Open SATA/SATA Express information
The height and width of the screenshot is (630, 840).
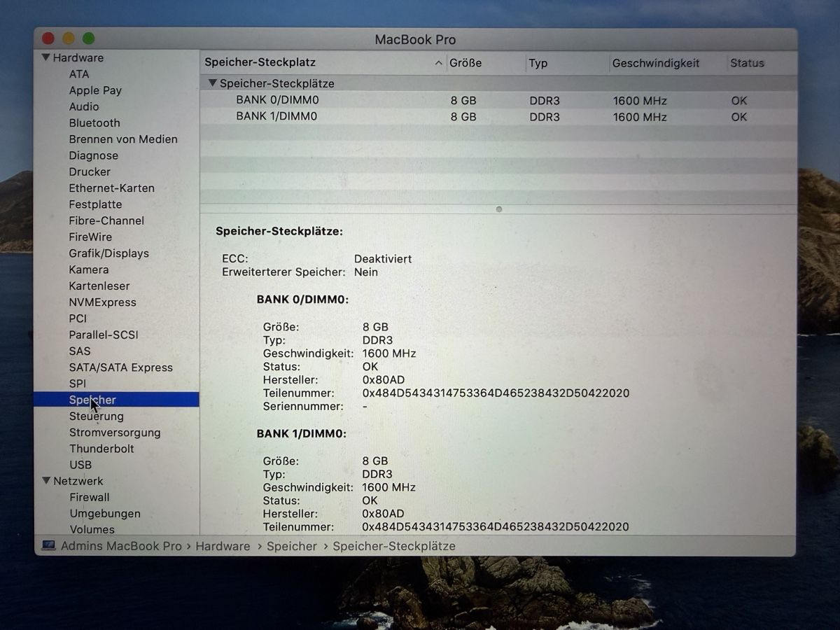coord(120,367)
